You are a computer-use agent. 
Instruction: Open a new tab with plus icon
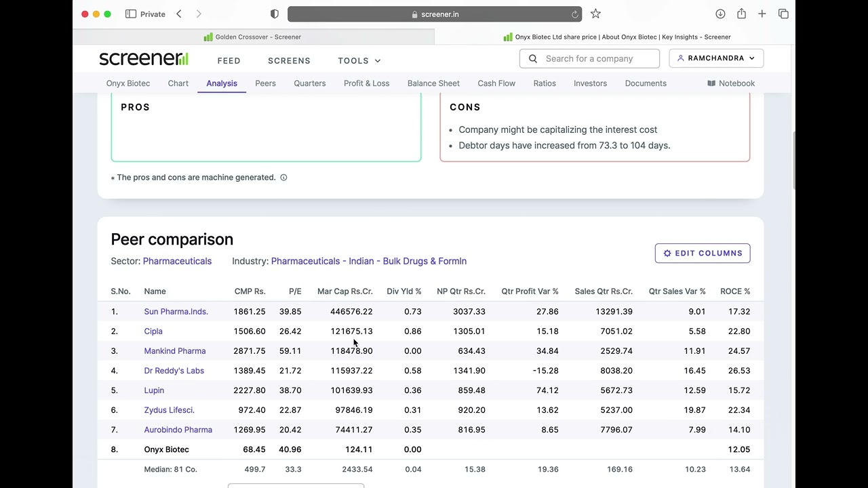[x=762, y=14]
